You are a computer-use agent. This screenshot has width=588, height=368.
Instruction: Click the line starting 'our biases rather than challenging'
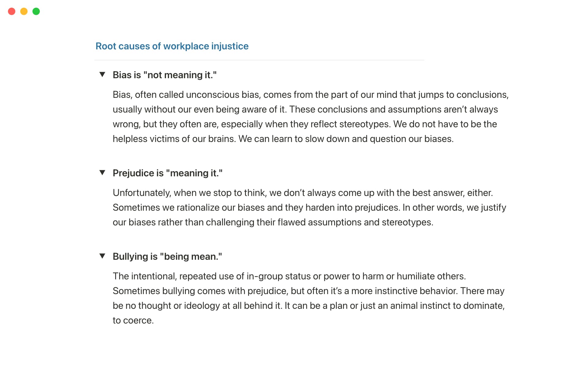[273, 222]
